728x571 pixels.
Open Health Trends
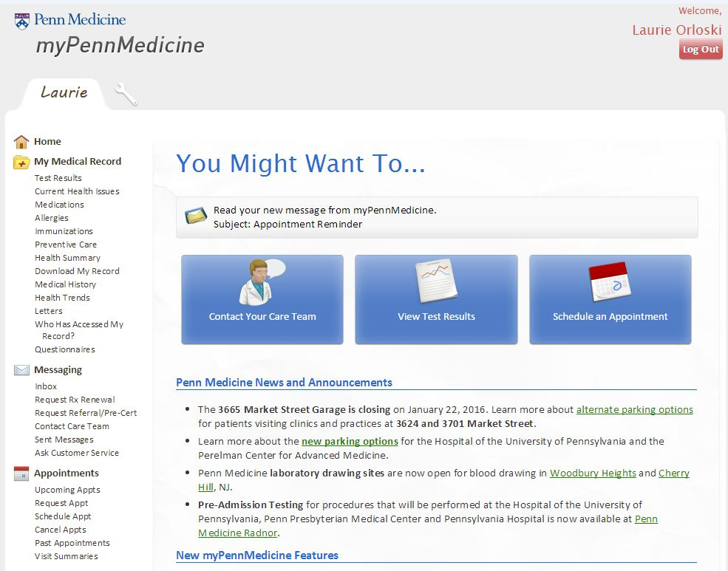click(x=62, y=298)
